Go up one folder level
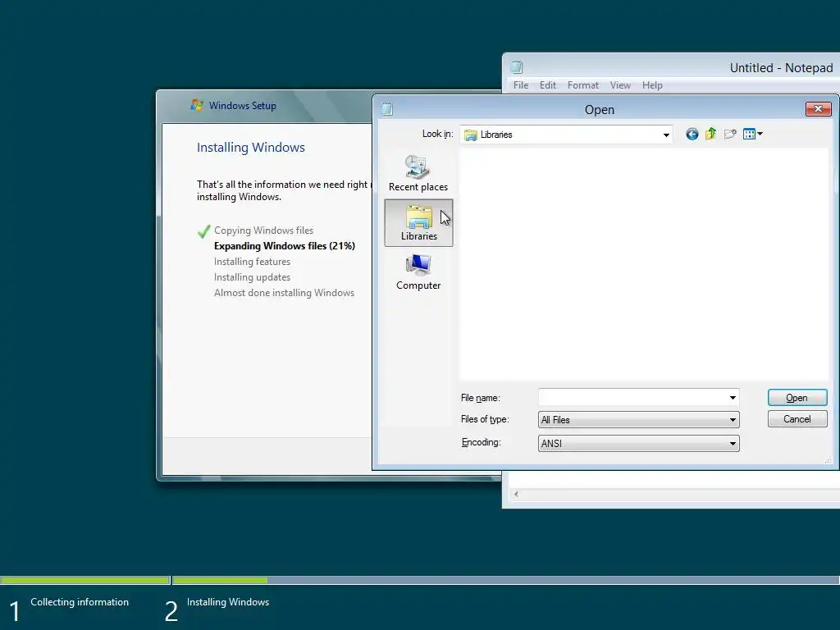This screenshot has width=840, height=630. pyautogui.click(x=710, y=134)
